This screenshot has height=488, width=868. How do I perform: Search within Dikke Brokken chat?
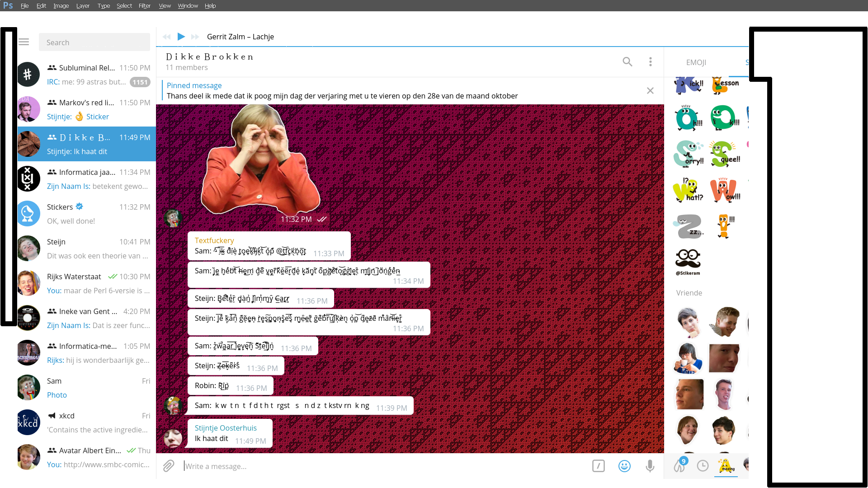coord(627,62)
